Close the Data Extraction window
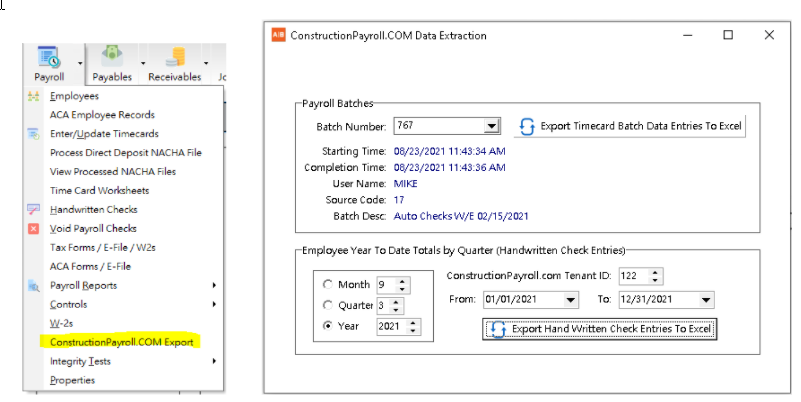The image size is (801, 402). click(x=769, y=35)
